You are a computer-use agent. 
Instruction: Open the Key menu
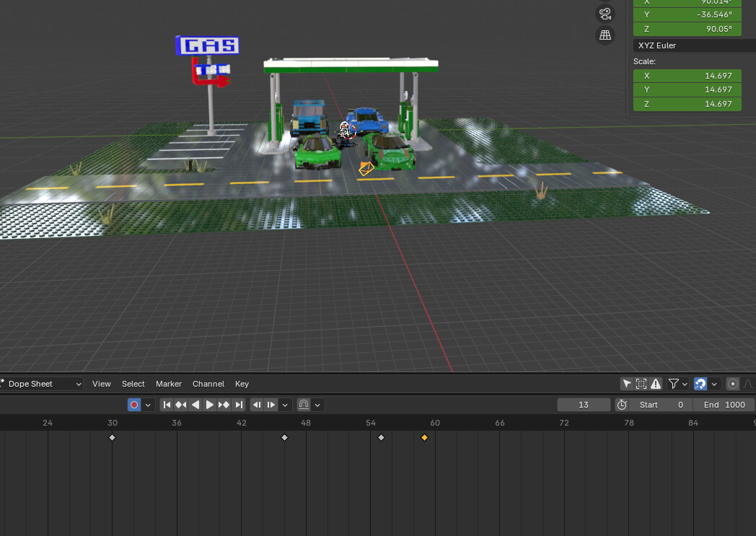click(242, 385)
